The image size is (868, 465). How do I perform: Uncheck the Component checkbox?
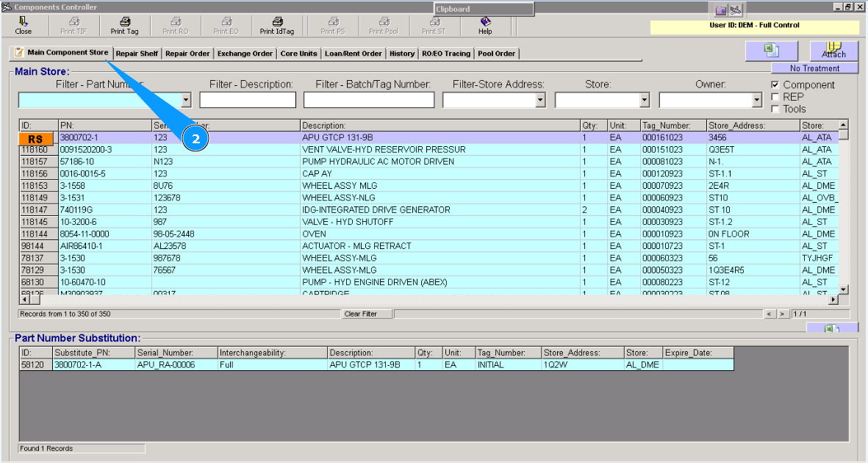(775, 85)
